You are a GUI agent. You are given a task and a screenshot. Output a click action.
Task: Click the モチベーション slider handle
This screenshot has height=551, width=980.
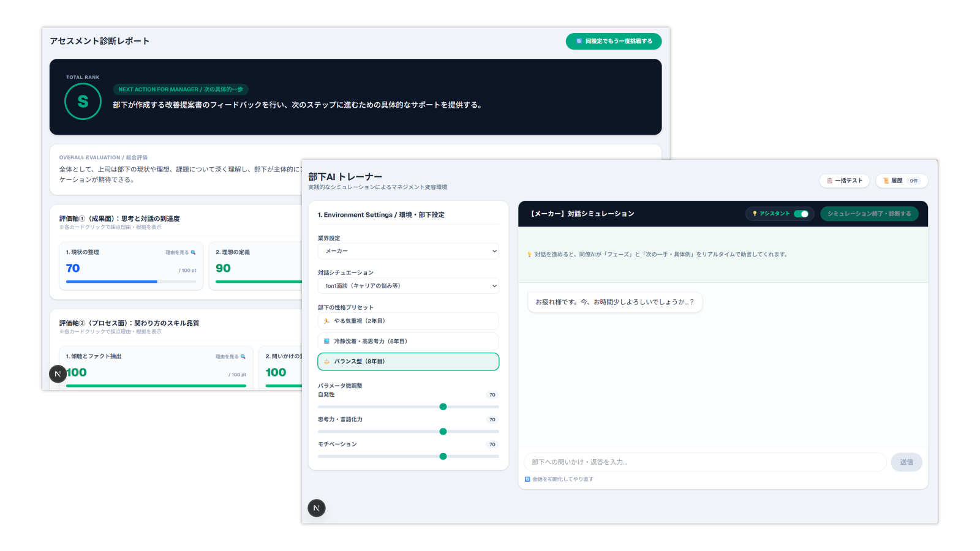tap(443, 456)
